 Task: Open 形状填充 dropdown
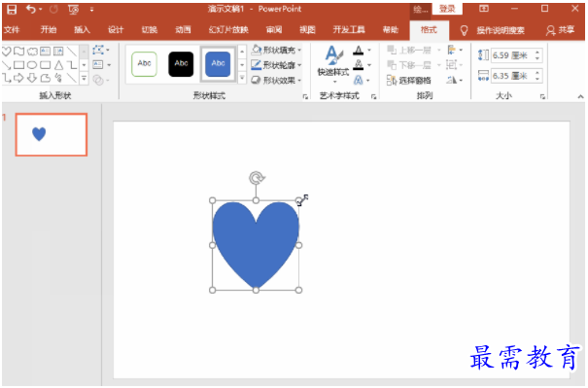(x=276, y=50)
